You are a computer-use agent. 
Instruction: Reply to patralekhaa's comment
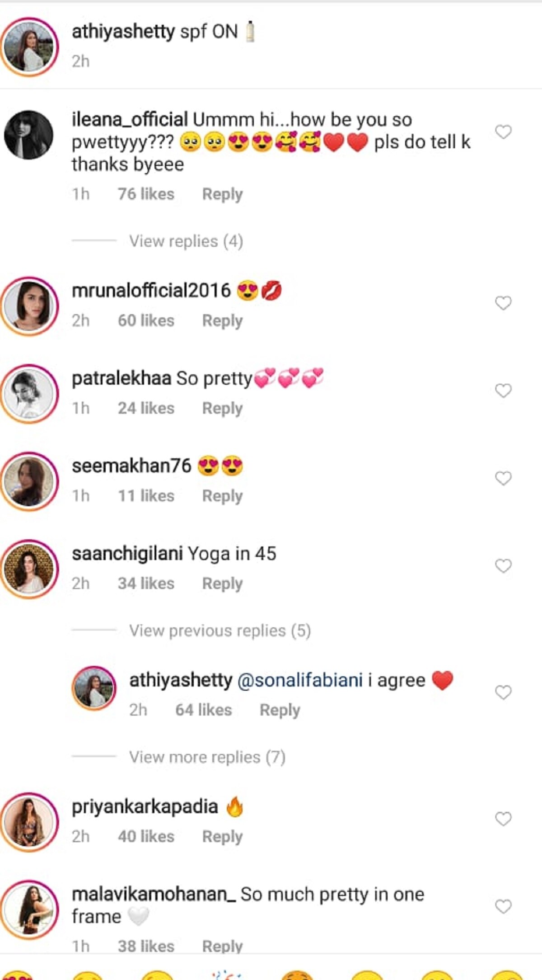point(222,408)
